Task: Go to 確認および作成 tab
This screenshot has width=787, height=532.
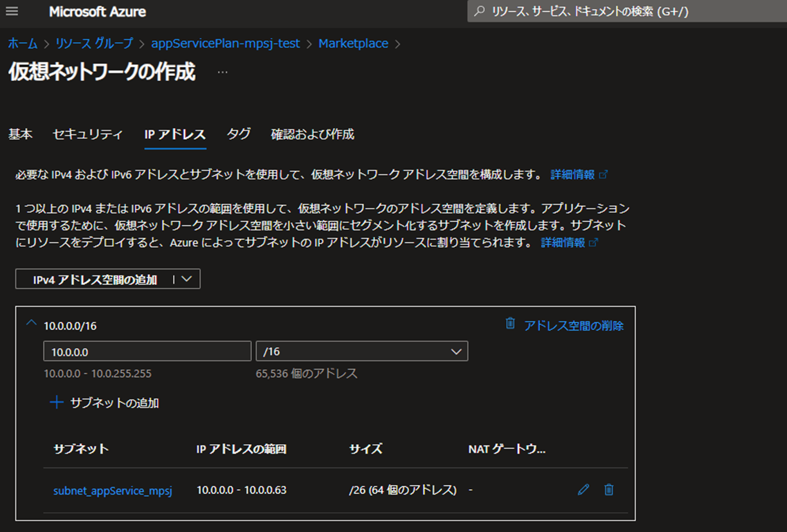Action: click(x=313, y=134)
